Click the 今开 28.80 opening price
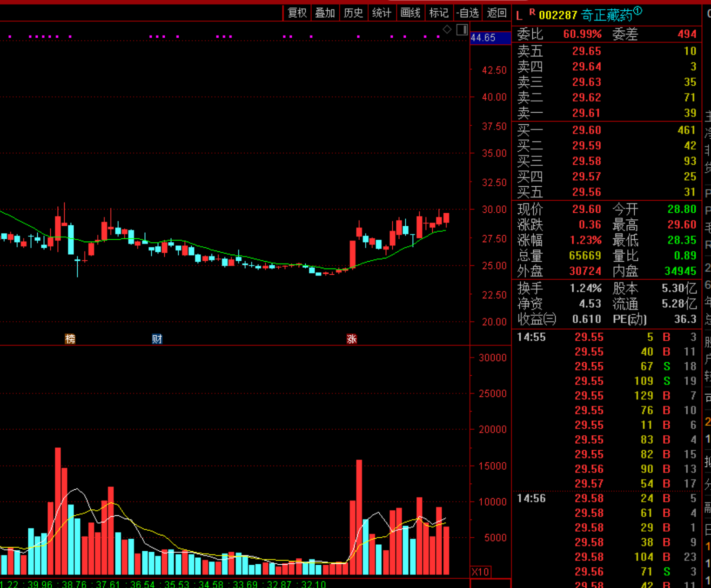The height and width of the screenshot is (588, 711). (x=682, y=209)
